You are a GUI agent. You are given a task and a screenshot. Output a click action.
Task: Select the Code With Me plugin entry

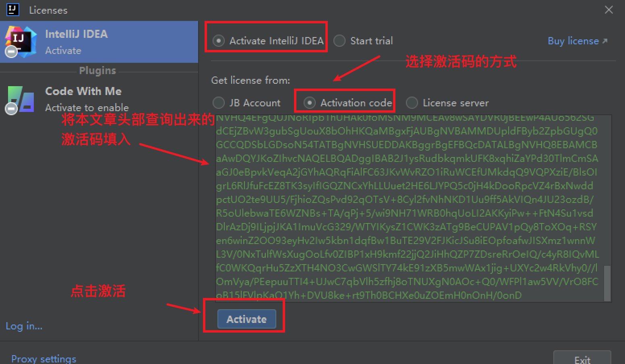coord(99,99)
